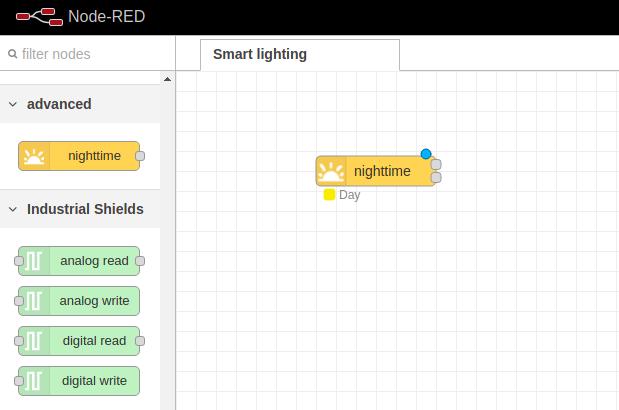Click the input port of digital write node
This screenshot has height=410, width=619.
19,381
